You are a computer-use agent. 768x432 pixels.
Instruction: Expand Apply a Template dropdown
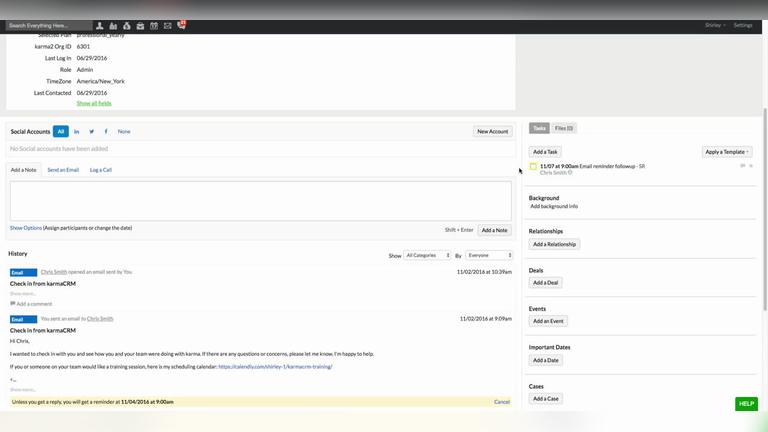coord(727,152)
